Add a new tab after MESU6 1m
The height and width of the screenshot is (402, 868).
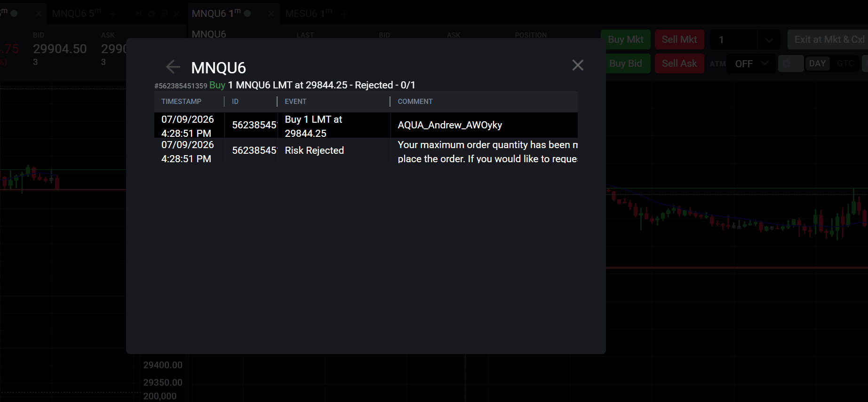pos(344,14)
